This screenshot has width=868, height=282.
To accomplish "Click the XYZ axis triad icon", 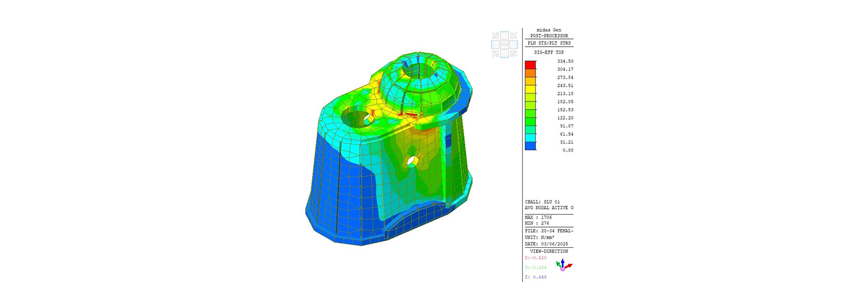I will (563, 265).
